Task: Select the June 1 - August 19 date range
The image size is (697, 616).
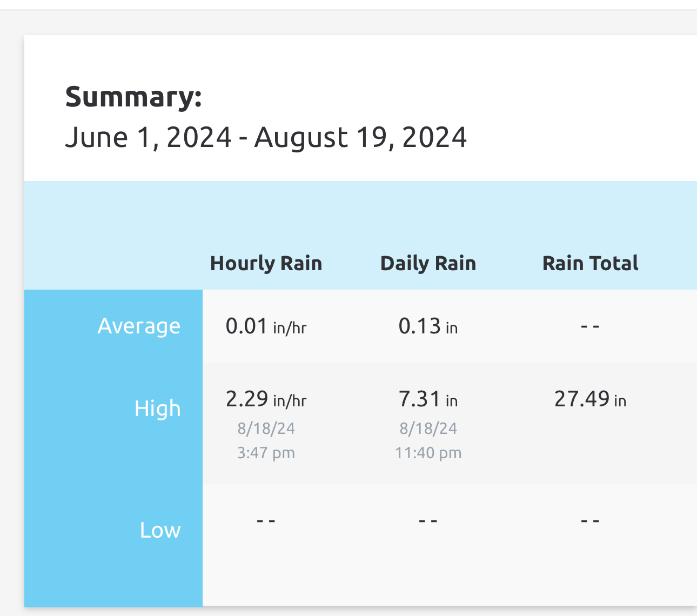Action: click(x=266, y=137)
